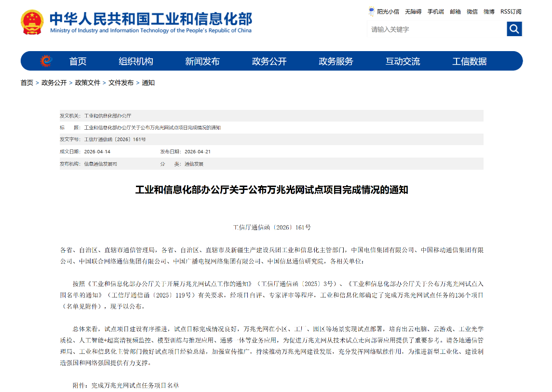Click the addressee paragraph starting 各省、自治区
Viewport: 552px width, 392px height.
[x=271, y=256]
